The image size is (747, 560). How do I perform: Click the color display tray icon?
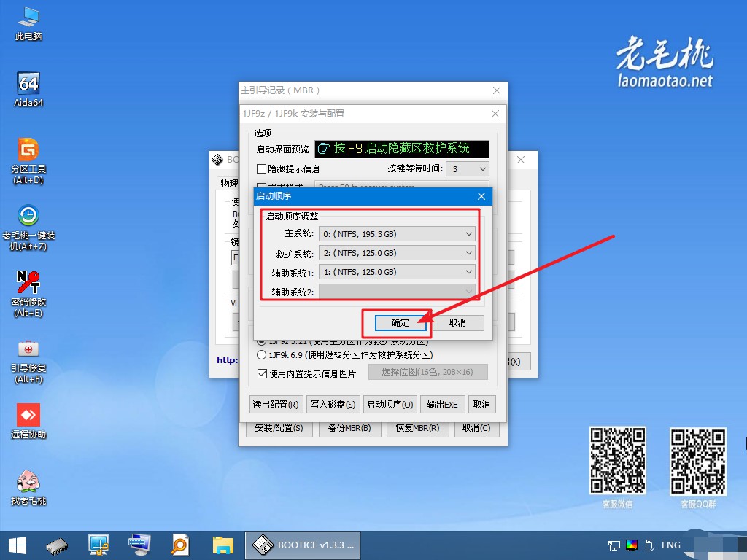[x=632, y=545]
